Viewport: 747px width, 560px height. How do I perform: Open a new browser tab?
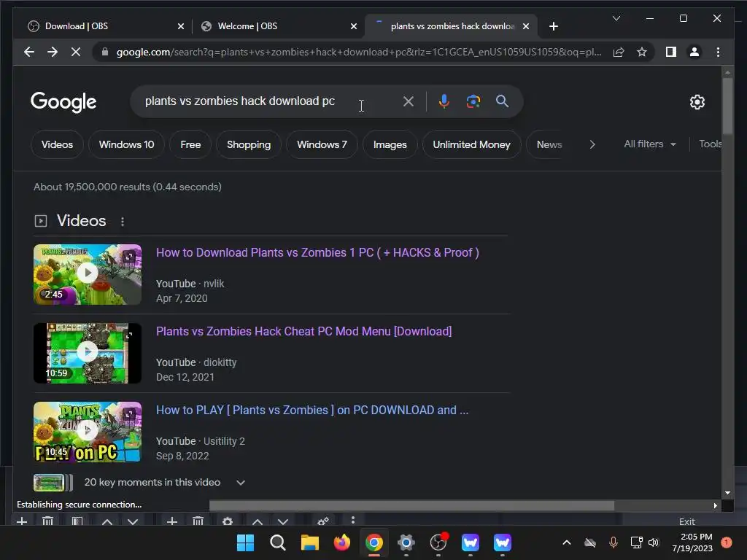click(x=554, y=26)
